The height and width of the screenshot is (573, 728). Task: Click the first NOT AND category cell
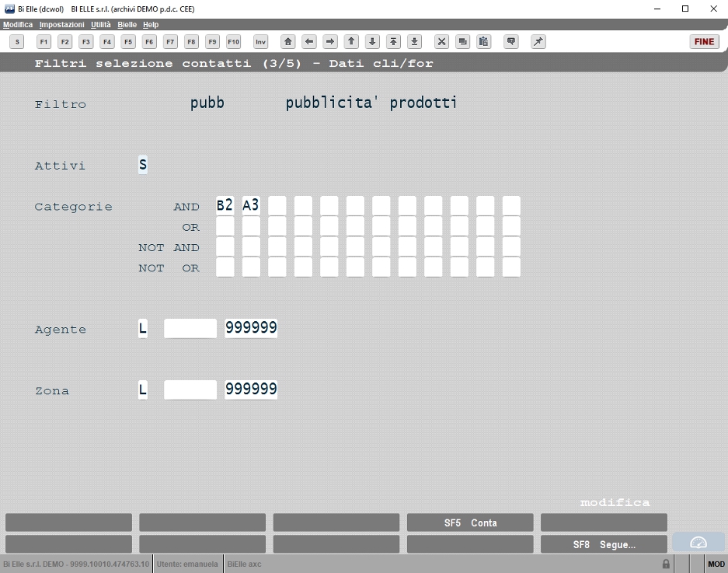225,246
